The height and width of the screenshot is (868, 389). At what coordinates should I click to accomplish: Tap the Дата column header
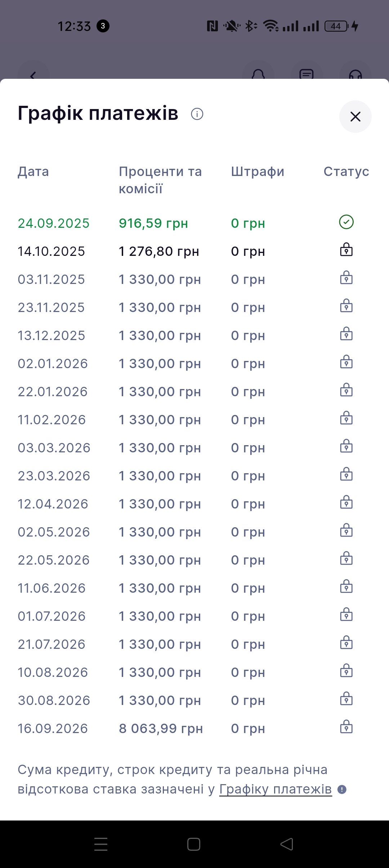[33, 172]
